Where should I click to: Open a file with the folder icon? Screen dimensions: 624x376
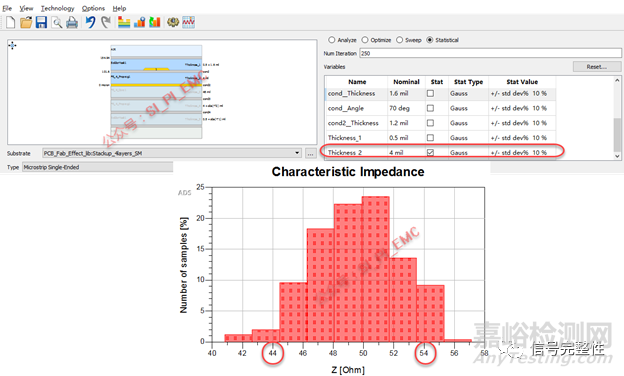pyautogui.click(x=26, y=22)
